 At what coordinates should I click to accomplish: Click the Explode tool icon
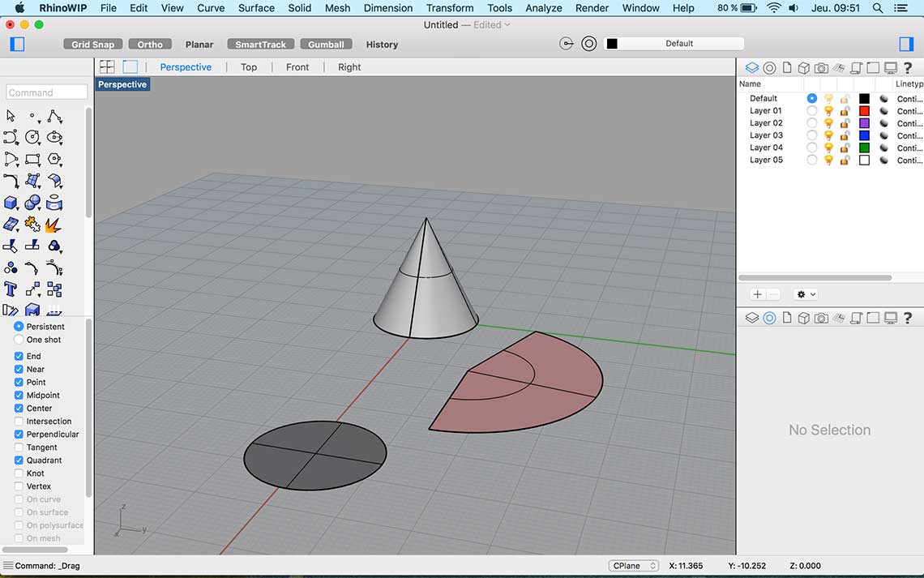coord(53,225)
